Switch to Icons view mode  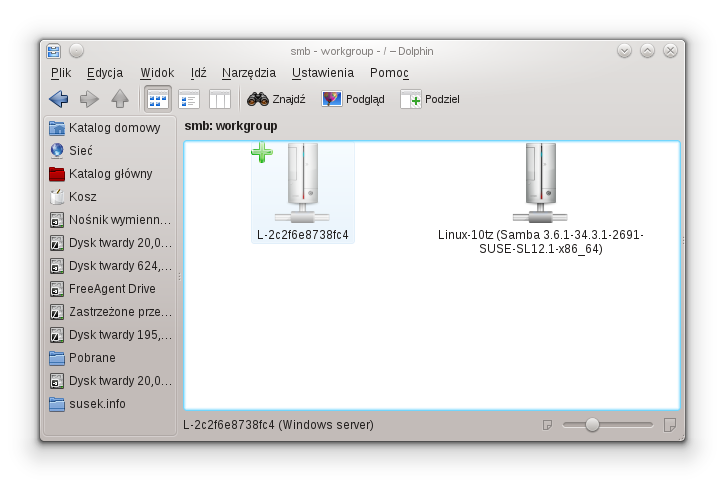pyautogui.click(x=158, y=99)
